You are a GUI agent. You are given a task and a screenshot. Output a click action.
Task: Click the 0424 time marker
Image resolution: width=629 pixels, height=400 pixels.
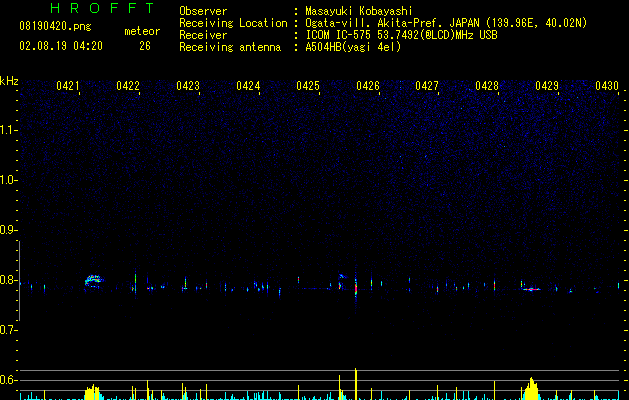(248, 86)
